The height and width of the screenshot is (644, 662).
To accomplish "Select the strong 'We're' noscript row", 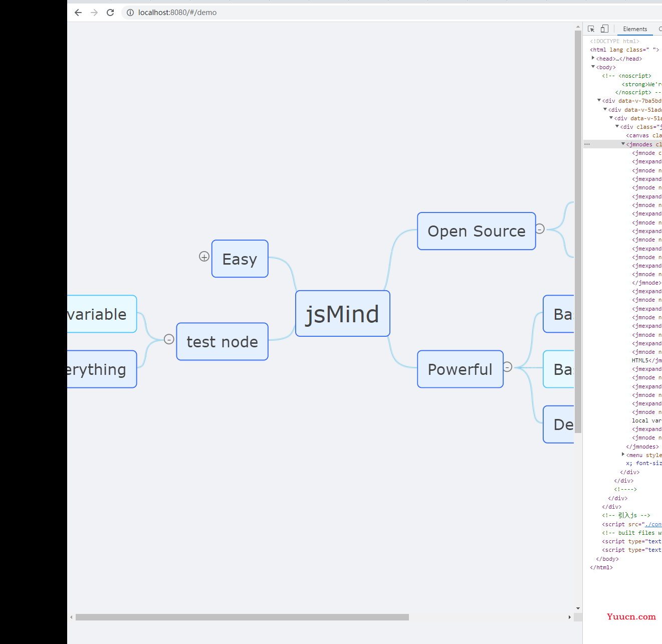I will (x=641, y=84).
